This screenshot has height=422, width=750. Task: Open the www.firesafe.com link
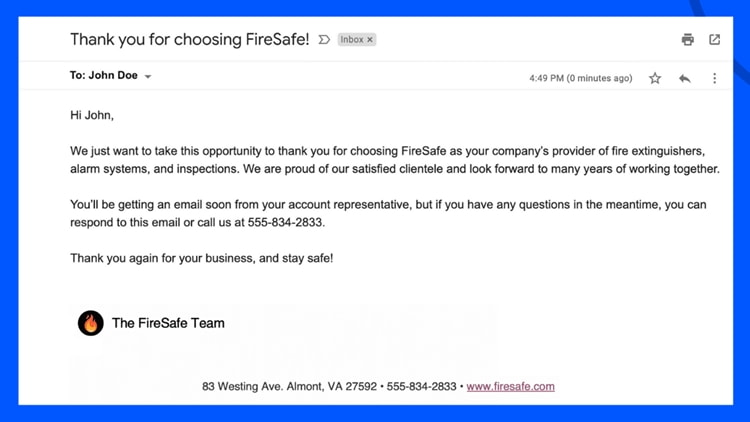510,386
